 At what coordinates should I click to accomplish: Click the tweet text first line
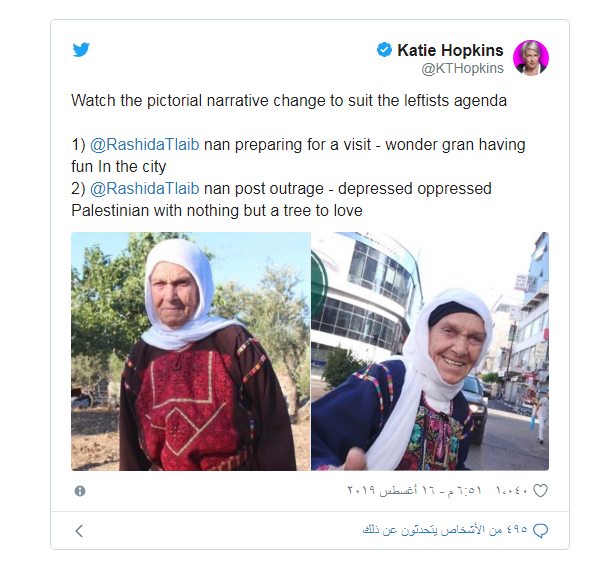pos(289,101)
